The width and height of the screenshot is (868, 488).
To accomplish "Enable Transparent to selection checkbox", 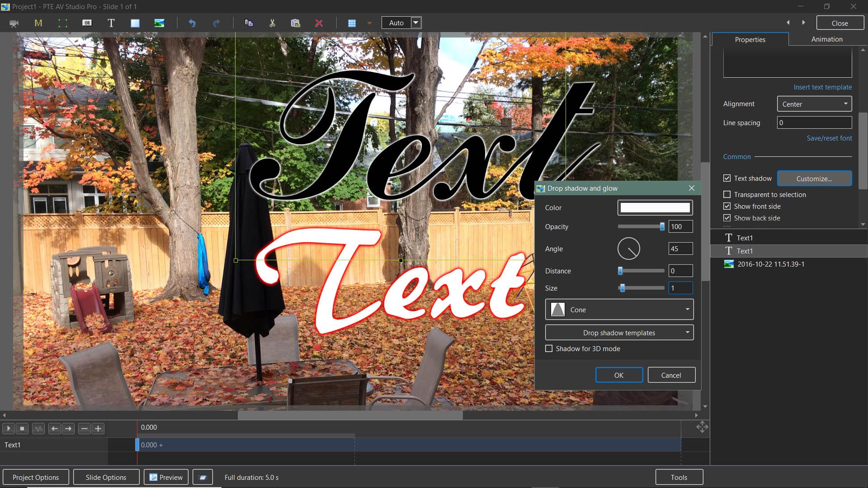I will click(727, 194).
